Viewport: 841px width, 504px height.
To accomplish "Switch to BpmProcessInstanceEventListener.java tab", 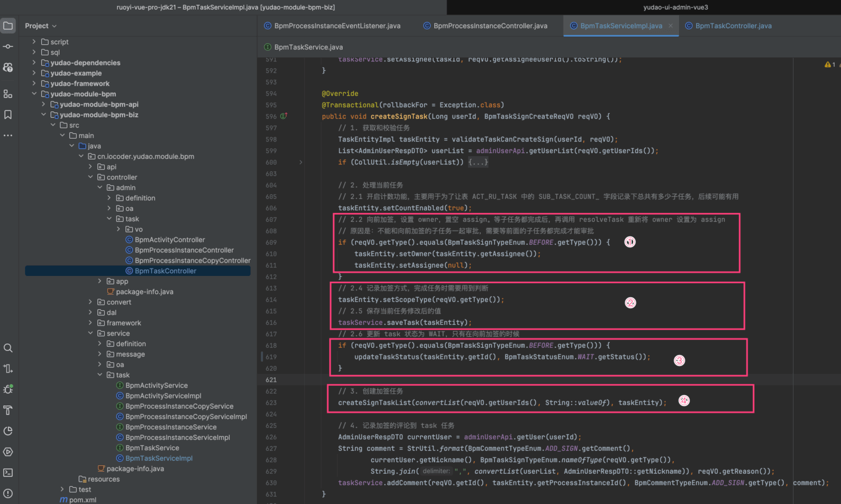I will (337, 26).
